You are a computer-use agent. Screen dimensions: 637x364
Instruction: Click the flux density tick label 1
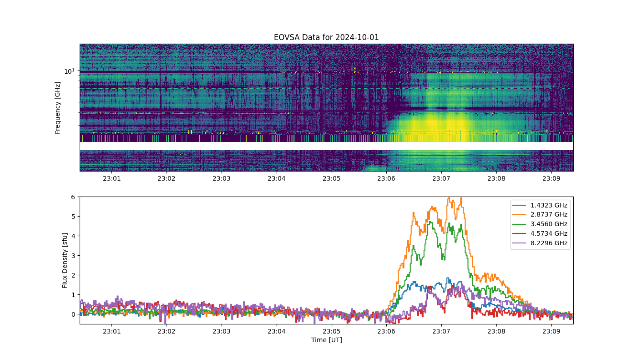pyautogui.click(x=73, y=295)
